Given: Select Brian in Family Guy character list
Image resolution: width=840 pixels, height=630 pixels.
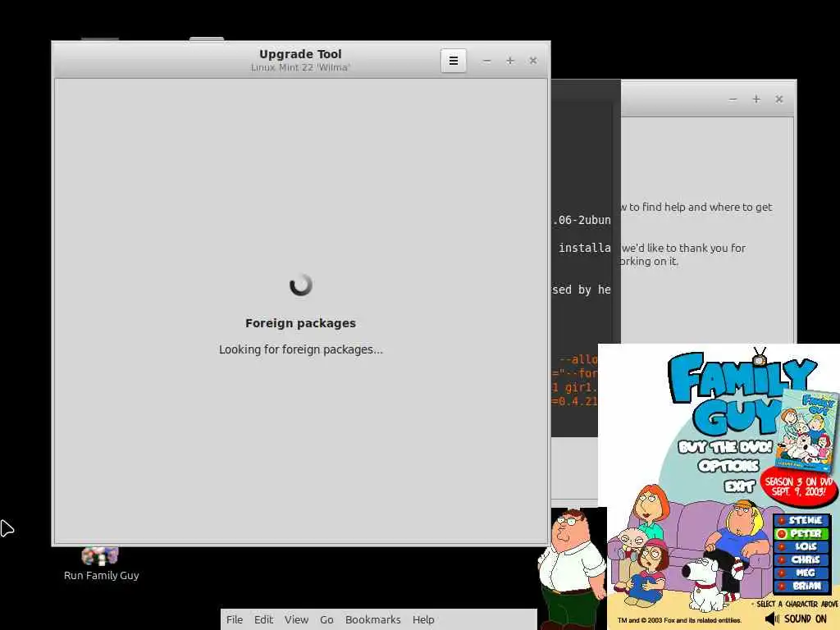Looking at the screenshot, I should pos(801,586).
